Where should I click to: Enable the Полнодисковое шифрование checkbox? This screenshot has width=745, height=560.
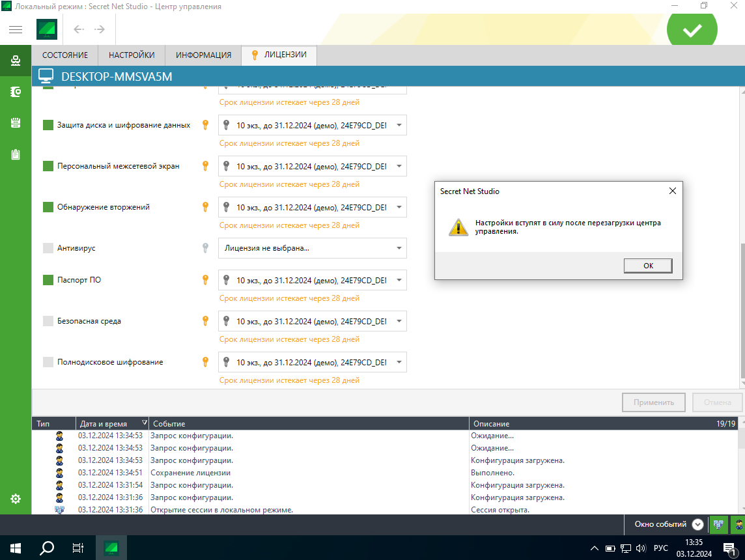[x=48, y=362]
